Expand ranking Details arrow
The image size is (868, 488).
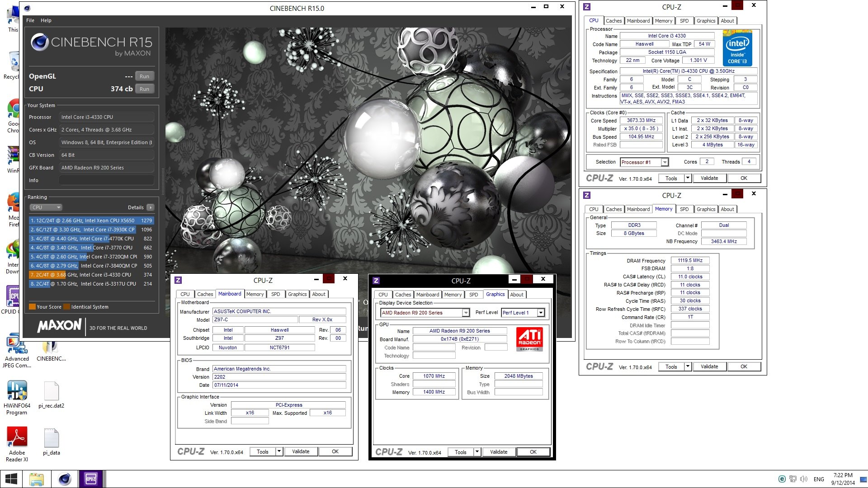click(x=151, y=207)
